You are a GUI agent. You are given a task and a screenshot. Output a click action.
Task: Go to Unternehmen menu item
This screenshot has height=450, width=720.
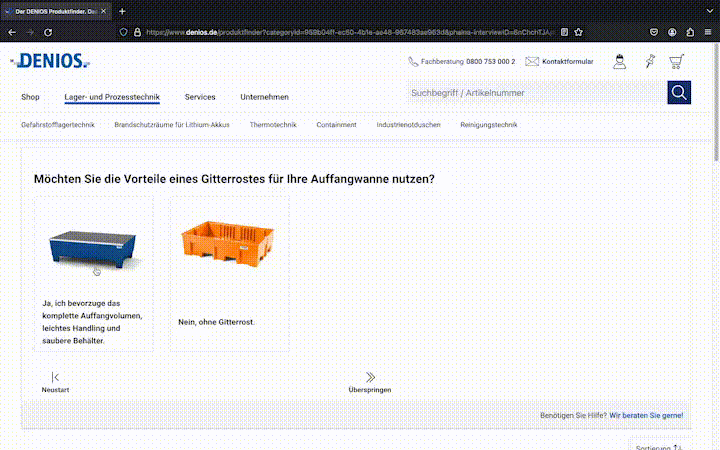click(264, 97)
